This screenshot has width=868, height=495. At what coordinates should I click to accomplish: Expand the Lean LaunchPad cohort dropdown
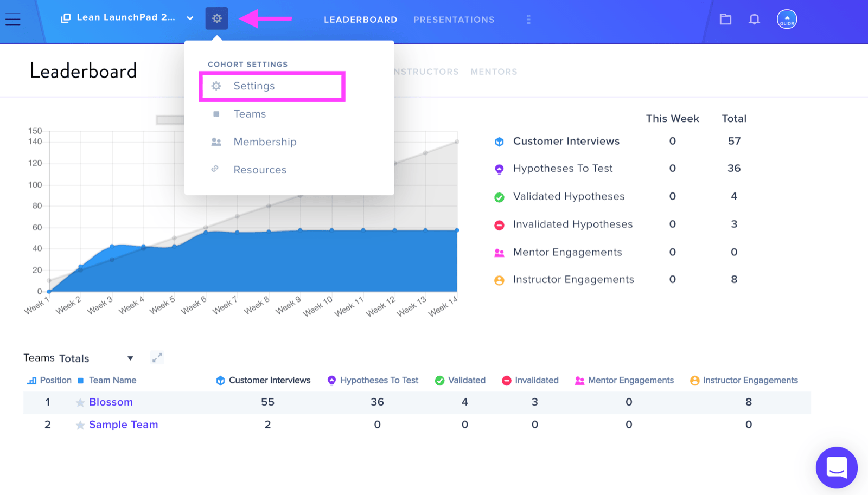coord(190,18)
